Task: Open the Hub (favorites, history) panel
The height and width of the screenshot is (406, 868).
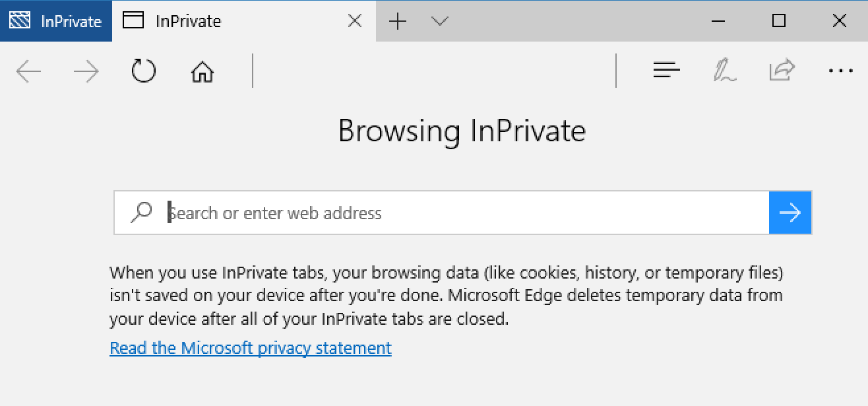Action: pyautogui.click(x=666, y=71)
